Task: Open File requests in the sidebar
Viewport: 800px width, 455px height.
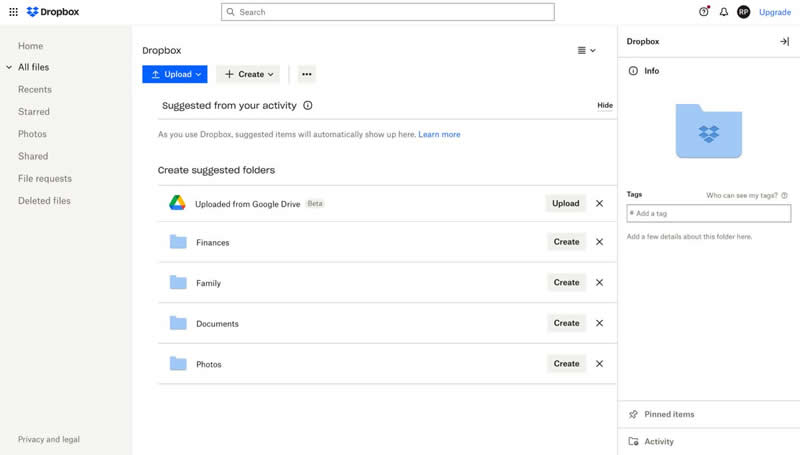Action: (x=45, y=179)
